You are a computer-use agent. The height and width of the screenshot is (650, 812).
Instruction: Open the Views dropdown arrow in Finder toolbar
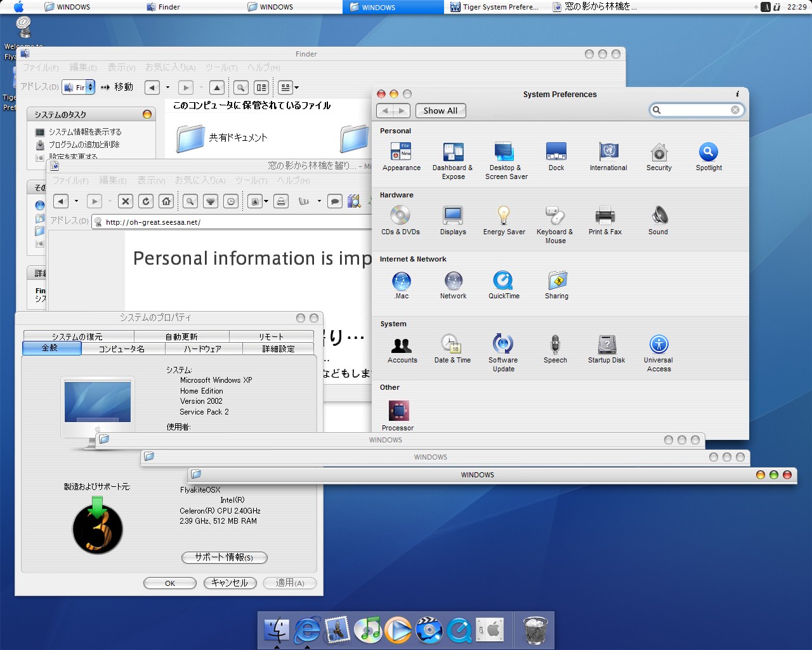297,88
